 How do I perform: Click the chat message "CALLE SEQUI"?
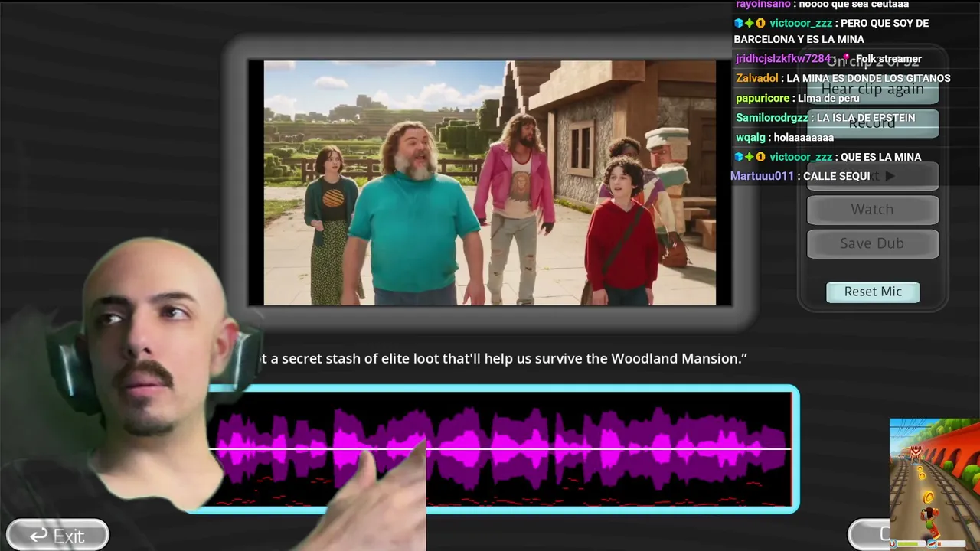[x=836, y=176]
